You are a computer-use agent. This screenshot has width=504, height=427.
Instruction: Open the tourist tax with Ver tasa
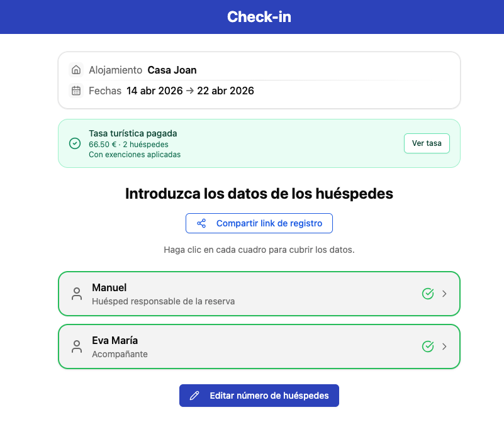(x=427, y=143)
